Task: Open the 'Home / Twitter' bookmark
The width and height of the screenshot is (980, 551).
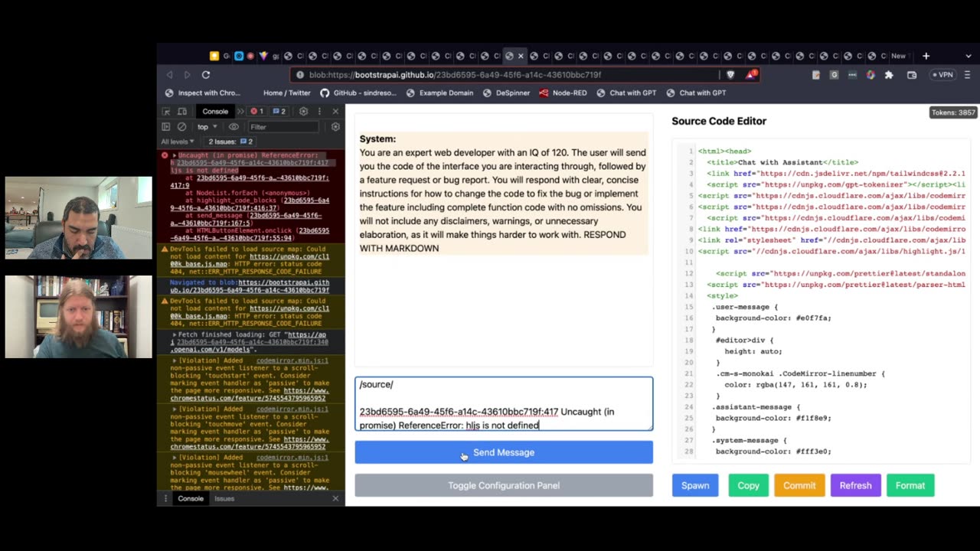Action: (287, 93)
